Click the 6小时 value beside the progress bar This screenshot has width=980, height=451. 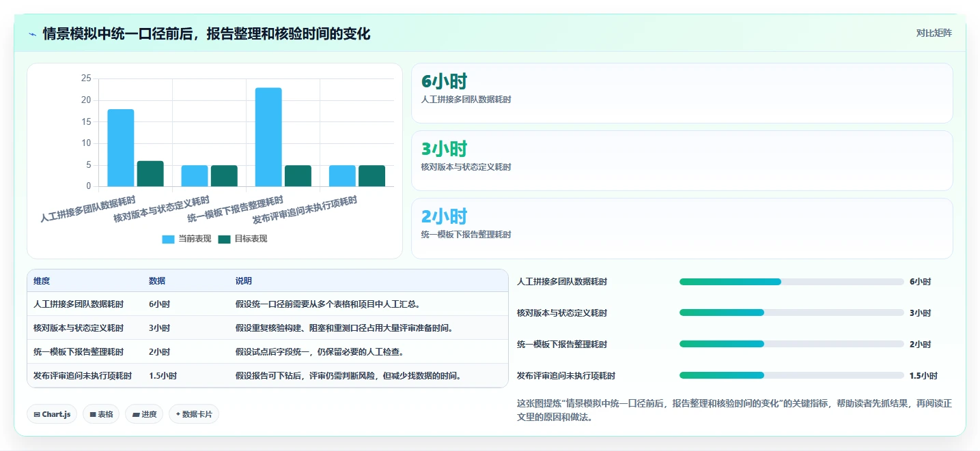tap(920, 282)
